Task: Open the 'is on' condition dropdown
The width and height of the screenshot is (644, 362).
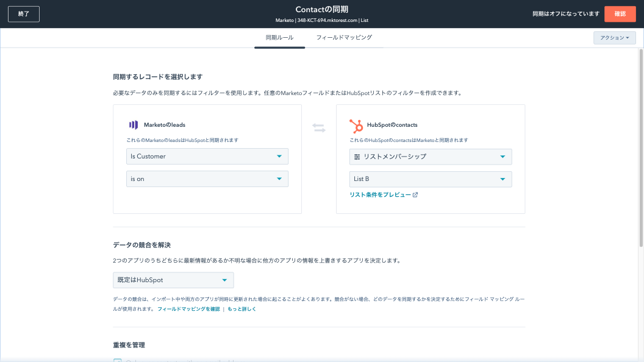Action: coord(207,179)
